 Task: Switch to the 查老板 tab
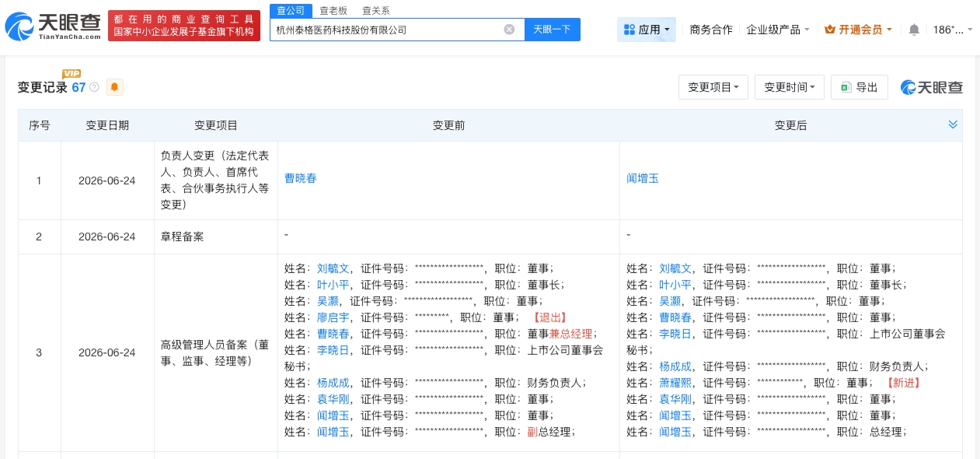click(333, 11)
